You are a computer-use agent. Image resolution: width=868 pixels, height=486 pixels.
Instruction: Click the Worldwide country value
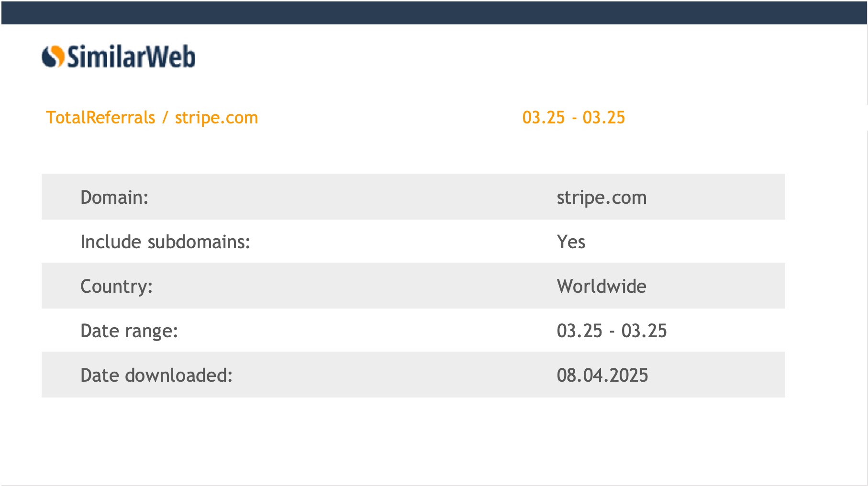coord(601,286)
